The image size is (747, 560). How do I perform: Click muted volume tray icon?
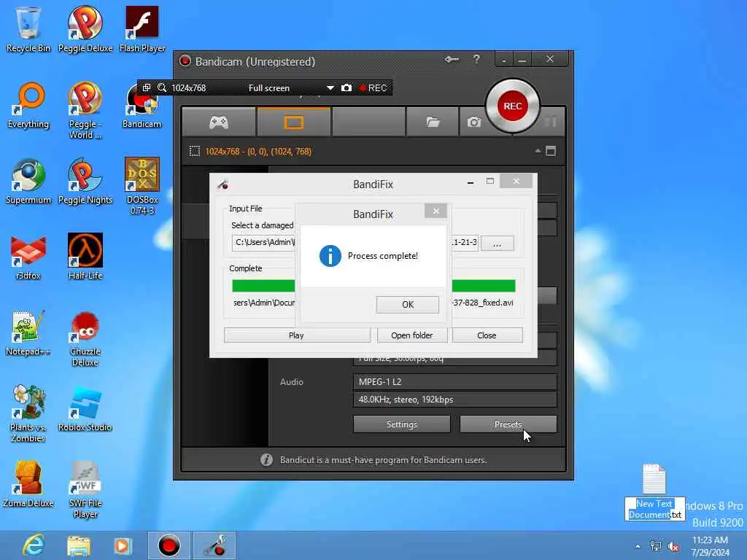pyautogui.click(x=673, y=547)
